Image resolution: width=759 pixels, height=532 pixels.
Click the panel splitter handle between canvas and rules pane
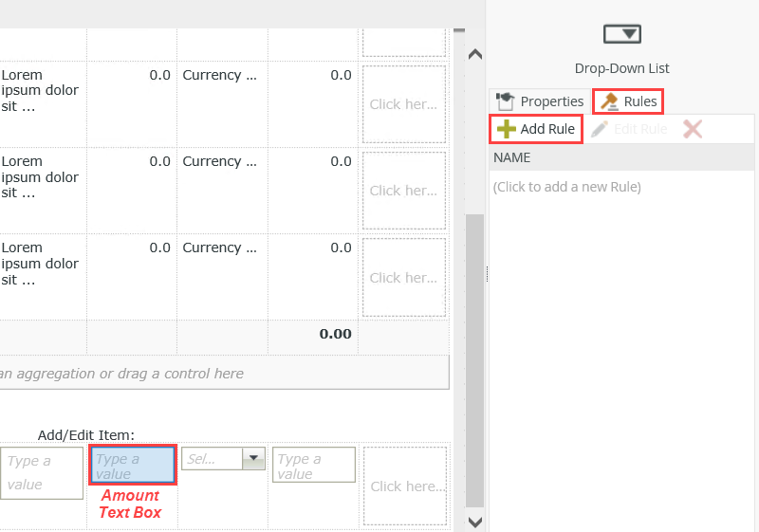[487, 274]
